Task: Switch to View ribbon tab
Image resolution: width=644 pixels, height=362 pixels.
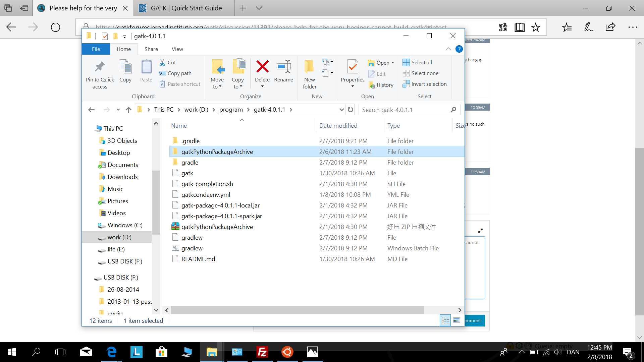Action: point(177,49)
